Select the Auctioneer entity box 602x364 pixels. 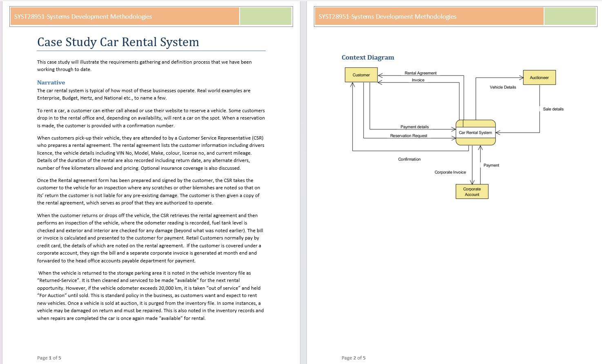[539, 77]
